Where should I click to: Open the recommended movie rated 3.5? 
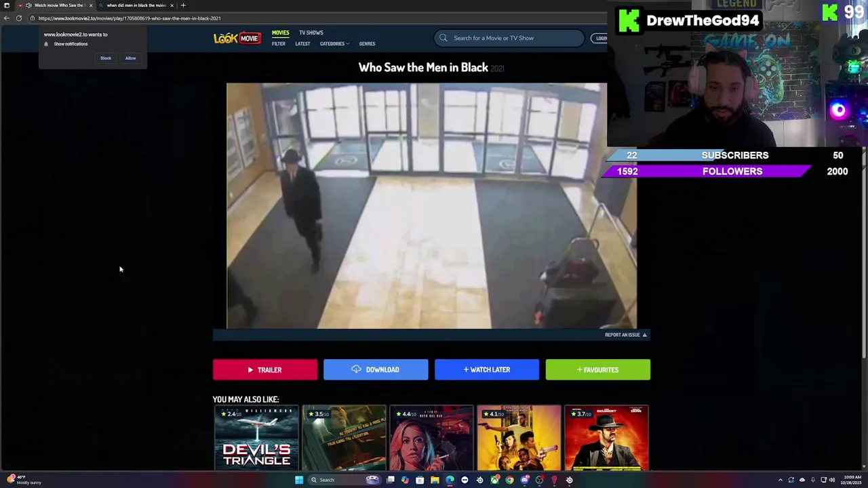click(344, 438)
